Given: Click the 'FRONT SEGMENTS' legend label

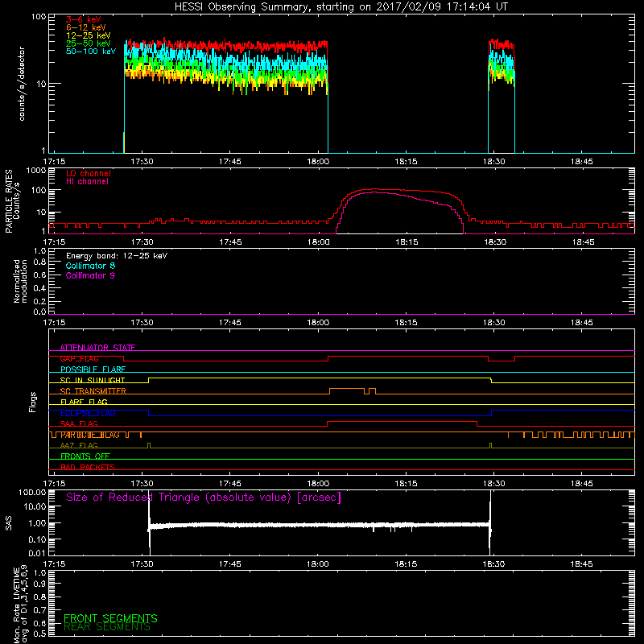Looking at the screenshot, I should coord(110,618).
